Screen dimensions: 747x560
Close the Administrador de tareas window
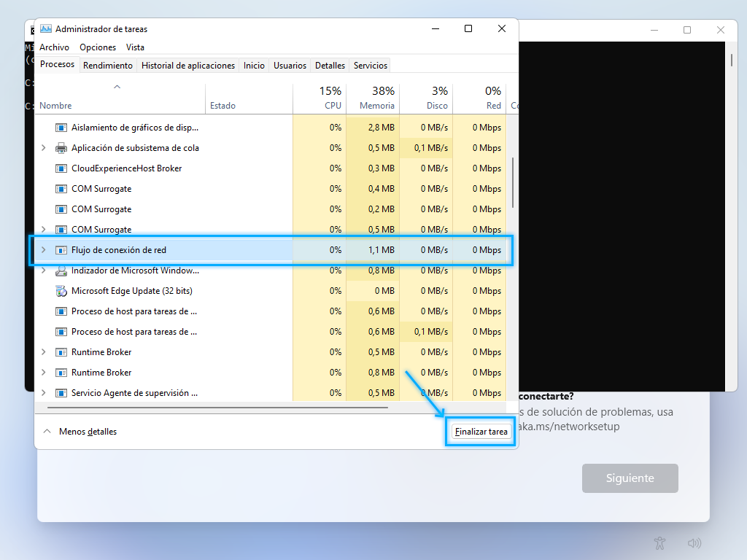coord(502,28)
